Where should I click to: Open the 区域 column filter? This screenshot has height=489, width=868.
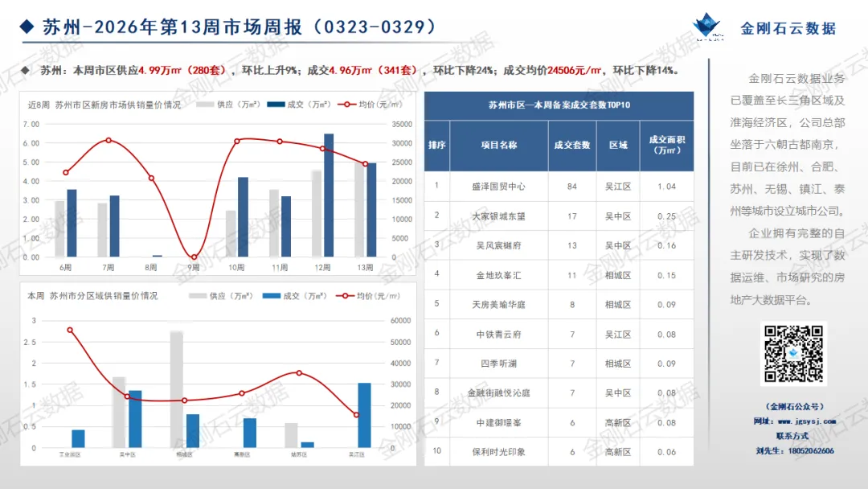point(618,146)
